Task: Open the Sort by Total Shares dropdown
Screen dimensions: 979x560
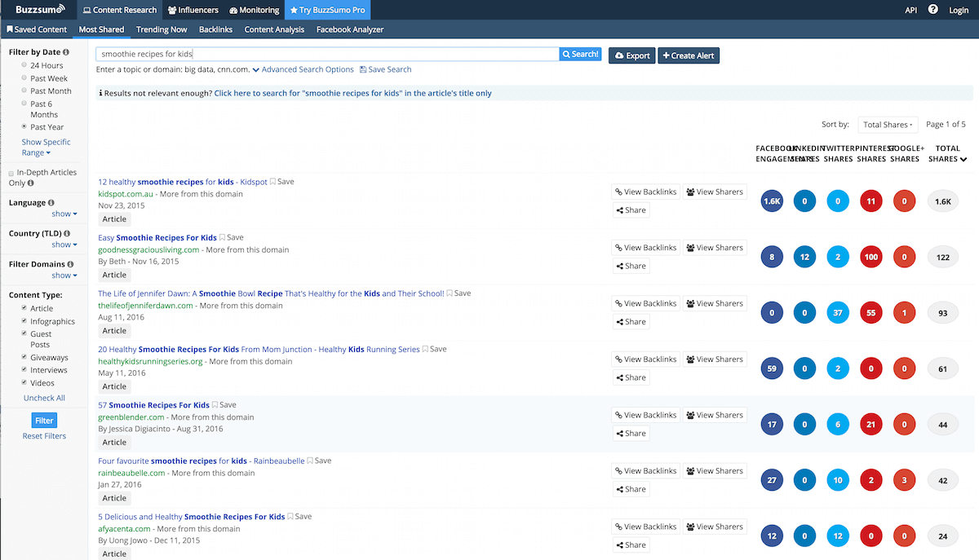Action: pyautogui.click(x=888, y=124)
